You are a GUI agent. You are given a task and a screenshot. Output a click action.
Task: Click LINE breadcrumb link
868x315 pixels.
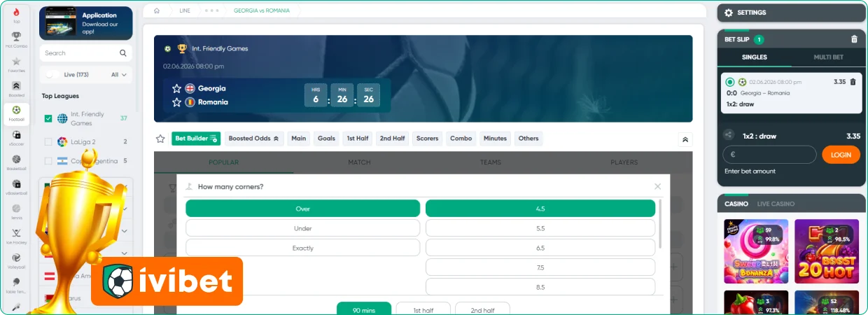coord(185,11)
